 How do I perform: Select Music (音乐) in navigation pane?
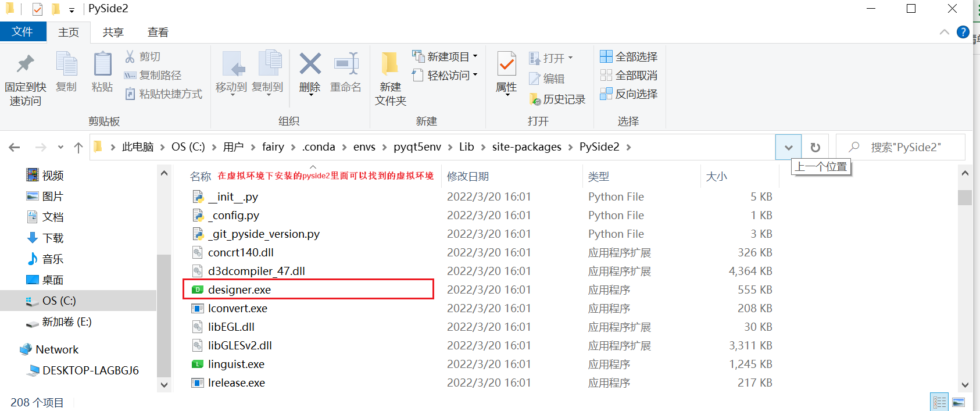point(52,259)
